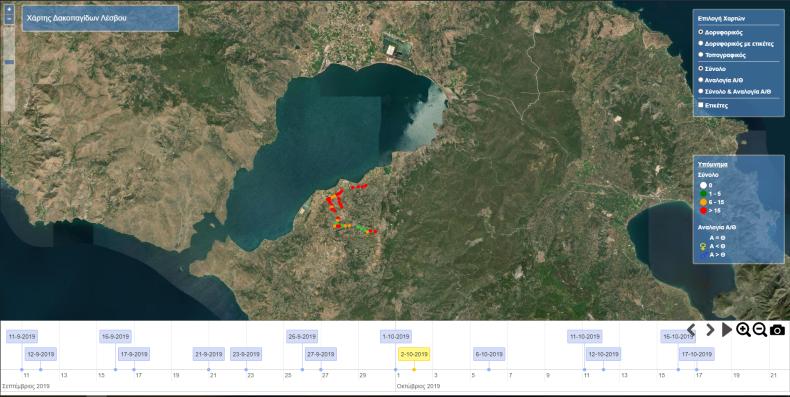Click the Επιλογή Χαρτών panel heading
Viewport: 790px width, 397px height.
[721, 18]
